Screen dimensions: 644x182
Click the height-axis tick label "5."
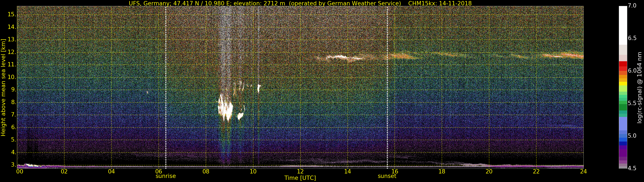point(13,140)
